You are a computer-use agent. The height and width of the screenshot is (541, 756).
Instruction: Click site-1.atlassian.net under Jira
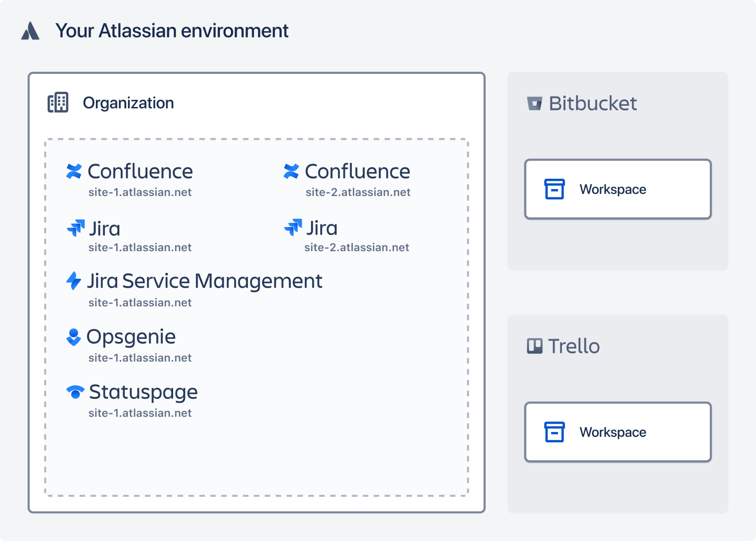coord(140,247)
